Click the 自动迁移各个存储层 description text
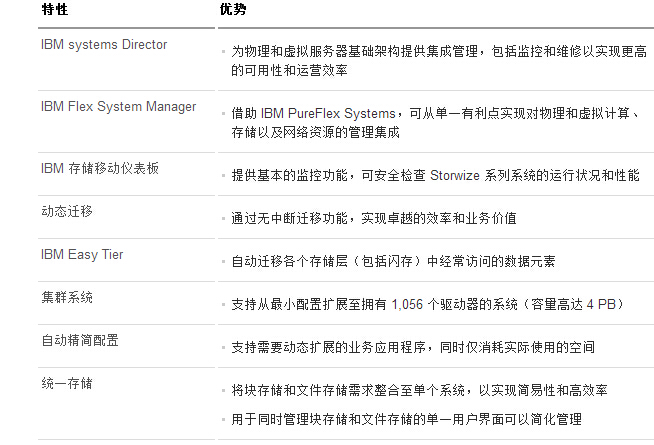The height and width of the screenshot is (445, 654). [x=393, y=261]
